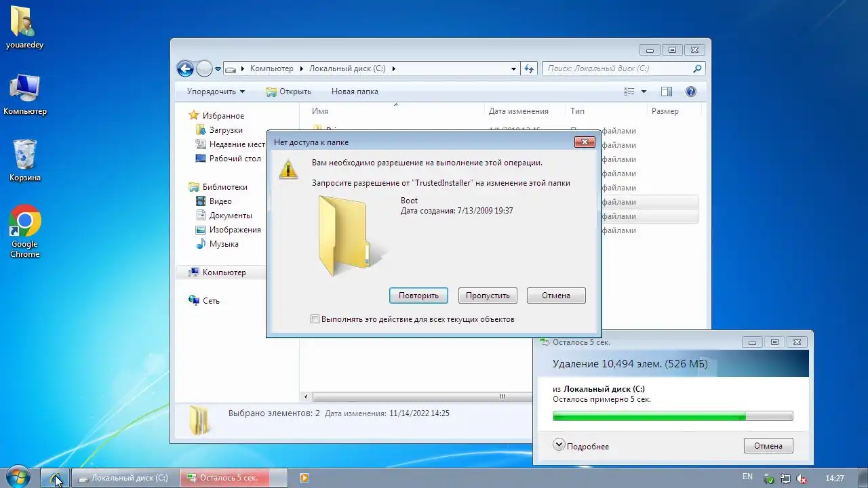Click the refresh button beside address bar
The height and width of the screenshot is (488, 868).
530,68
